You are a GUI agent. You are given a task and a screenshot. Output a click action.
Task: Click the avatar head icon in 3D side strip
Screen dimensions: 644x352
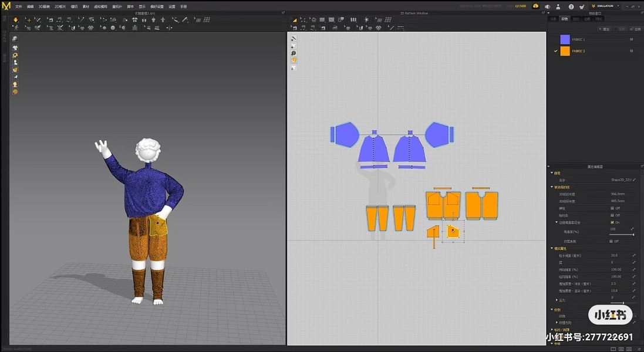[15, 84]
